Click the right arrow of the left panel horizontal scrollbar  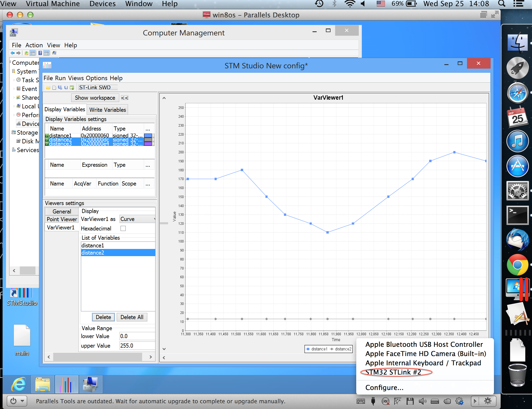(x=151, y=357)
